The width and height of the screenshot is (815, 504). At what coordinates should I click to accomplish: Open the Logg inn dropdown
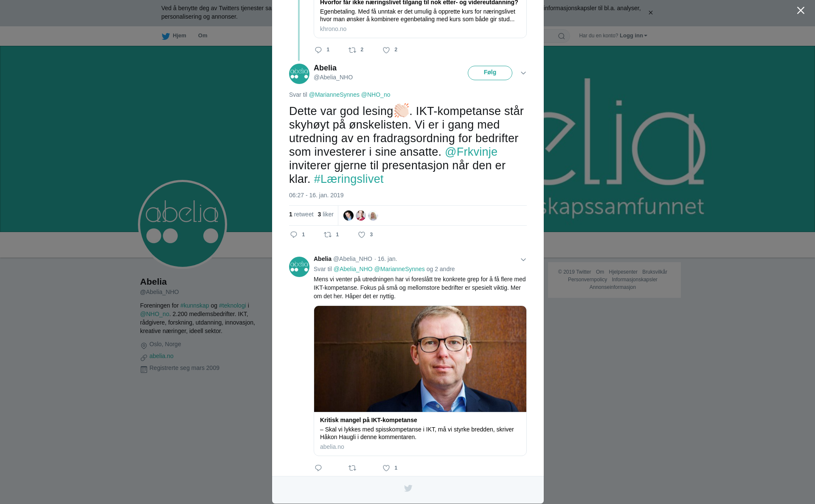pyautogui.click(x=633, y=36)
